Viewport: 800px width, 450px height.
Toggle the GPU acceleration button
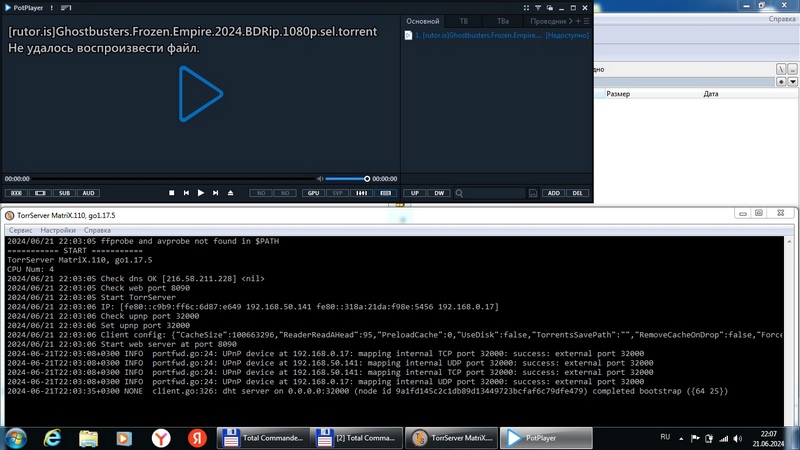[x=313, y=193]
